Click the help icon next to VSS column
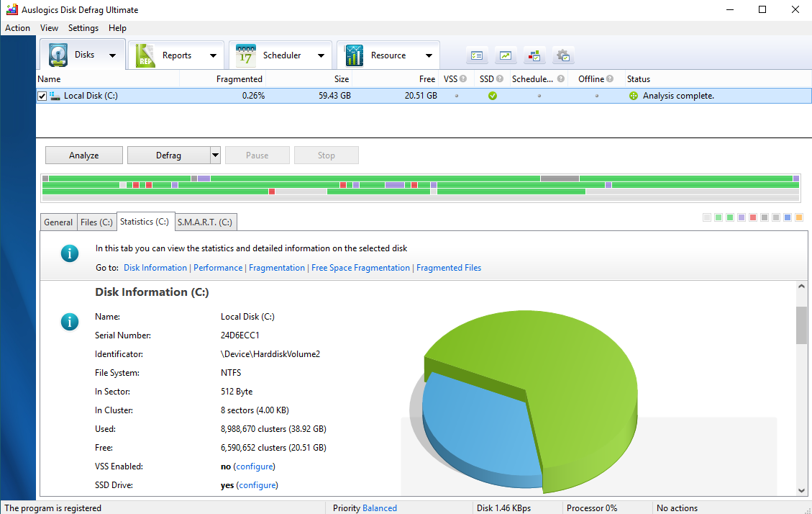This screenshot has width=812, height=514. (463, 78)
